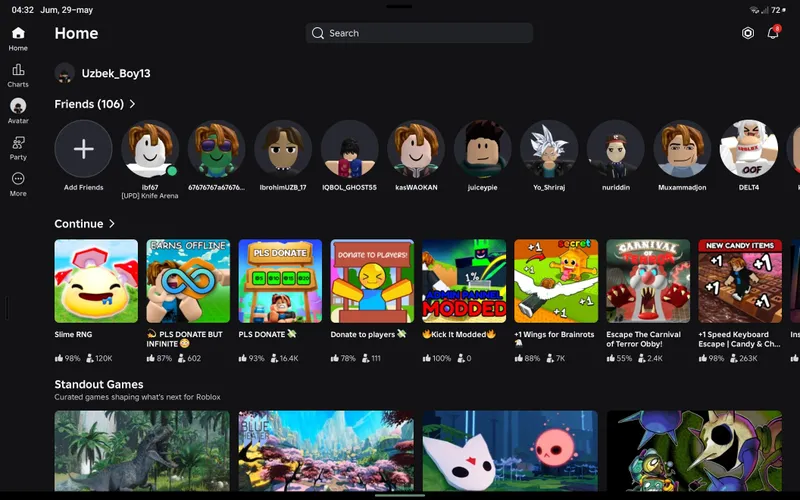Open friend DELT4 avatar
Screen dimensions: 800x500
[x=748, y=148]
